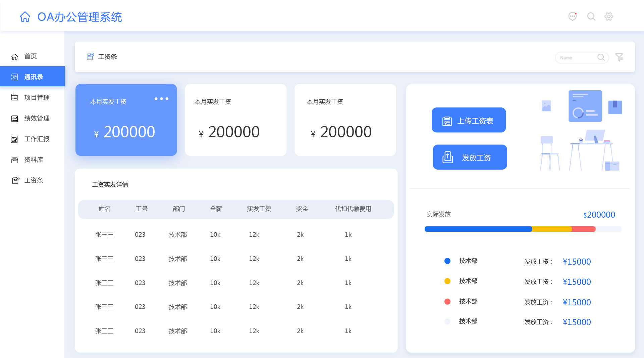Click the 绩效管理 chart icon in sidebar
The image size is (644, 358).
[x=14, y=119]
